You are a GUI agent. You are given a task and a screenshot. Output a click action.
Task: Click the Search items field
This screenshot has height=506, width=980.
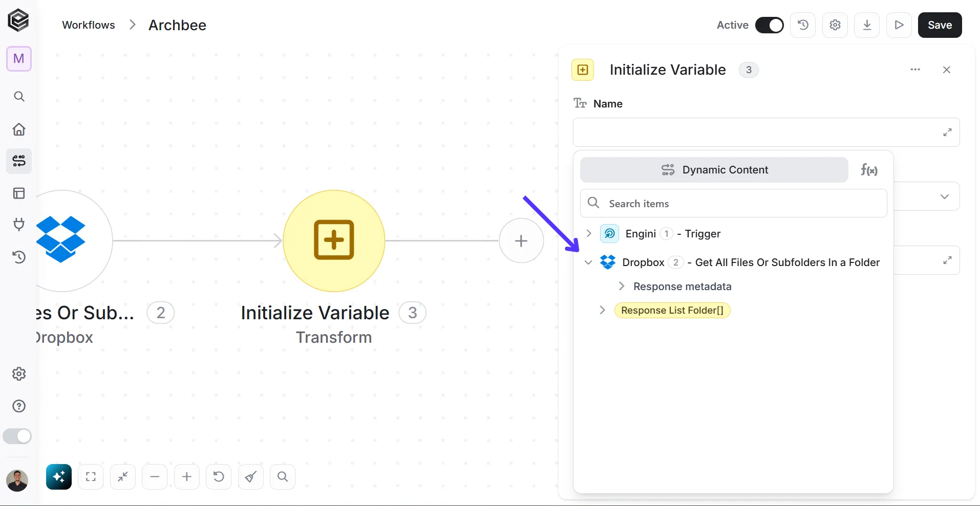click(x=733, y=203)
